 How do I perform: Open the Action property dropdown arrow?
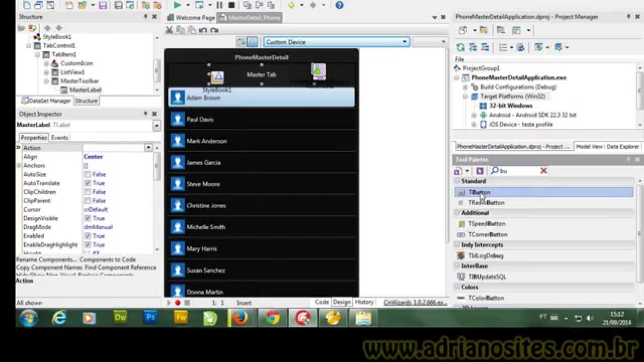(x=148, y=148)
